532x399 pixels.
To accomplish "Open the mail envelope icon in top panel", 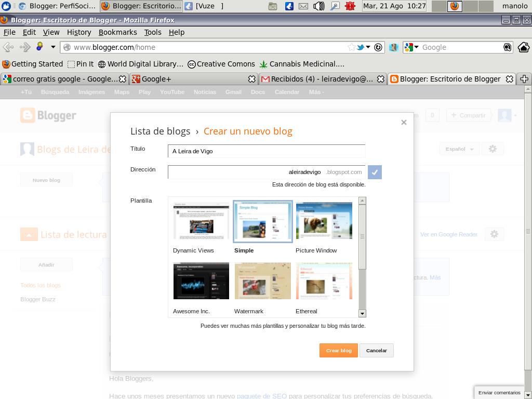I will [x=303, y=6].
